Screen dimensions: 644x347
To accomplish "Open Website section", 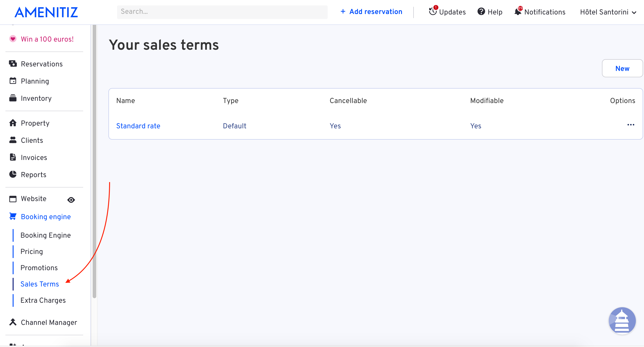I will point(33,199).
